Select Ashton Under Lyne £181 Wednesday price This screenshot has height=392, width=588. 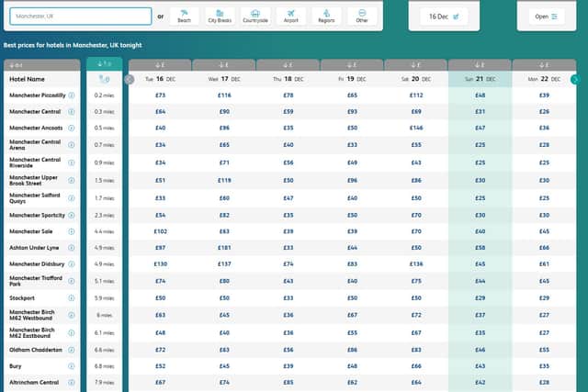(224, 247)
